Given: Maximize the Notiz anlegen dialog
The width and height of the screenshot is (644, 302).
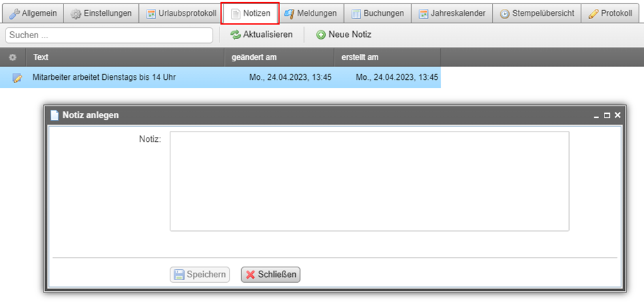Looking at the screenshot, I should click(x=607, y=116).
